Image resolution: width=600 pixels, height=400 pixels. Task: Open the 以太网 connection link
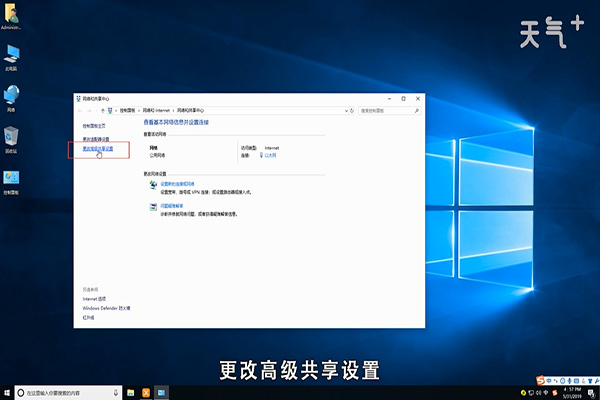pos(270,155)
